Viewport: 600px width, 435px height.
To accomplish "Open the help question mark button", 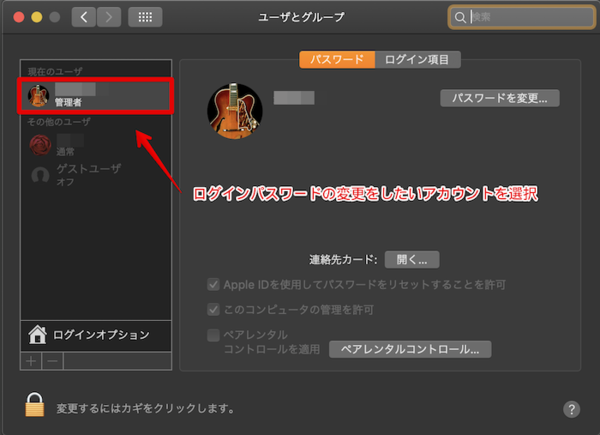I will pyautogui.click(x=571, y=409).
